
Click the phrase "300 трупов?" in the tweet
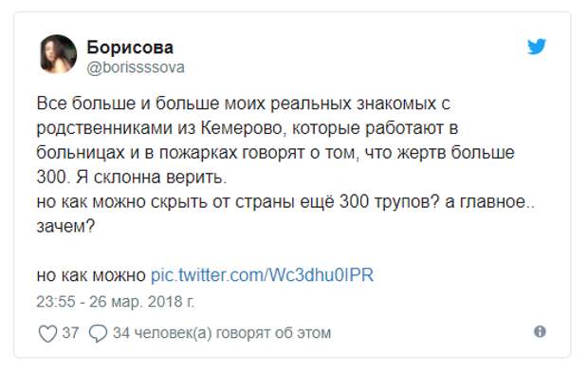(x=389, y=202)
